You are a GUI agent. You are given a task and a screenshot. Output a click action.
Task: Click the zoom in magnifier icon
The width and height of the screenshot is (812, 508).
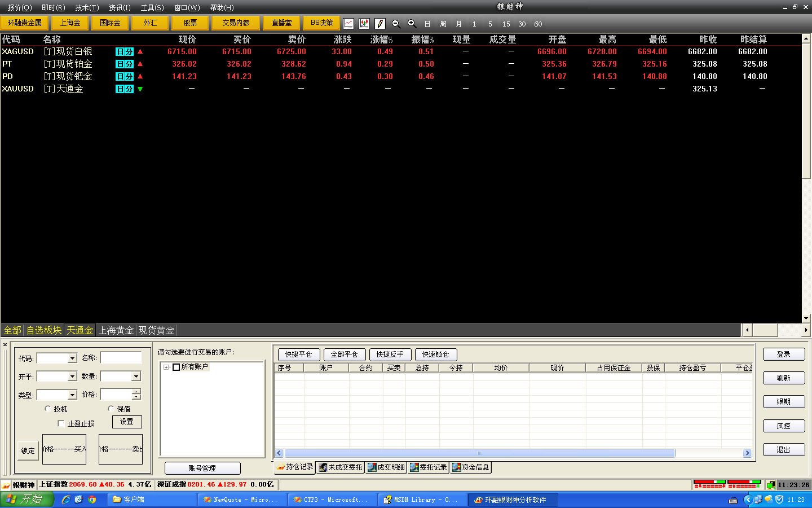pos(412,24)
